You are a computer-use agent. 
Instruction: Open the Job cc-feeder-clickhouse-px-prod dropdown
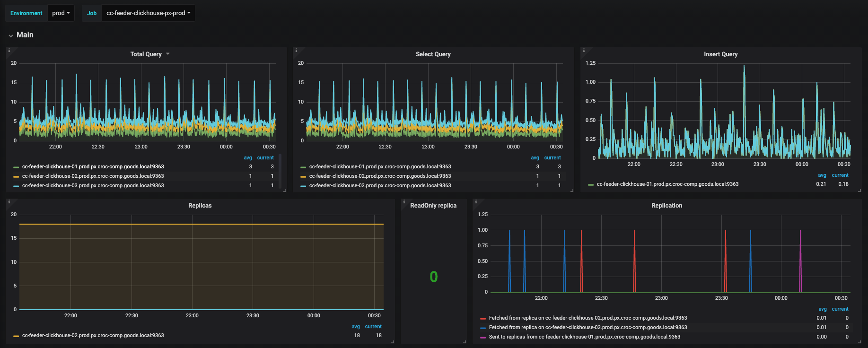coord(148,13)
